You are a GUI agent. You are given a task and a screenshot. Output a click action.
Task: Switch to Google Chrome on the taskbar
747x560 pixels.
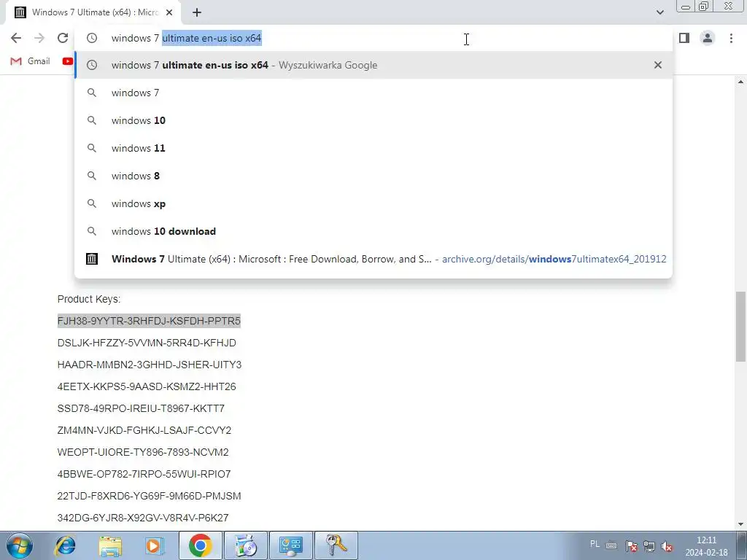pos(200,545)
